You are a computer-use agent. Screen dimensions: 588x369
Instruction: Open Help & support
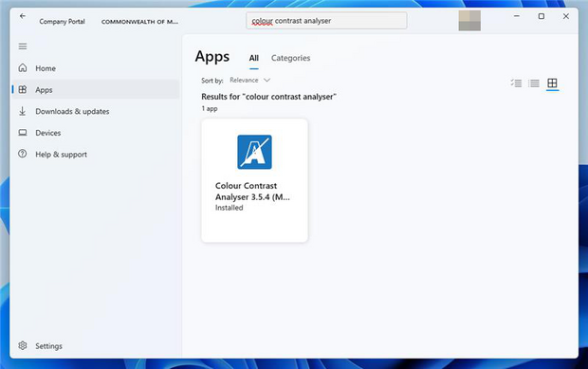[x=96, y=154]
